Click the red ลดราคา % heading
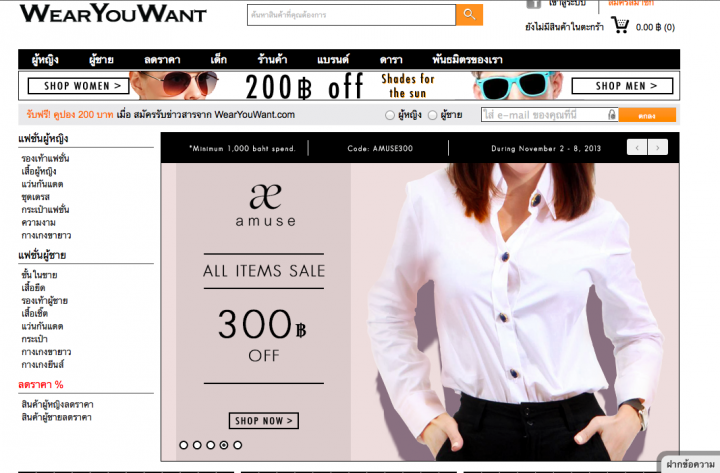 41,384
